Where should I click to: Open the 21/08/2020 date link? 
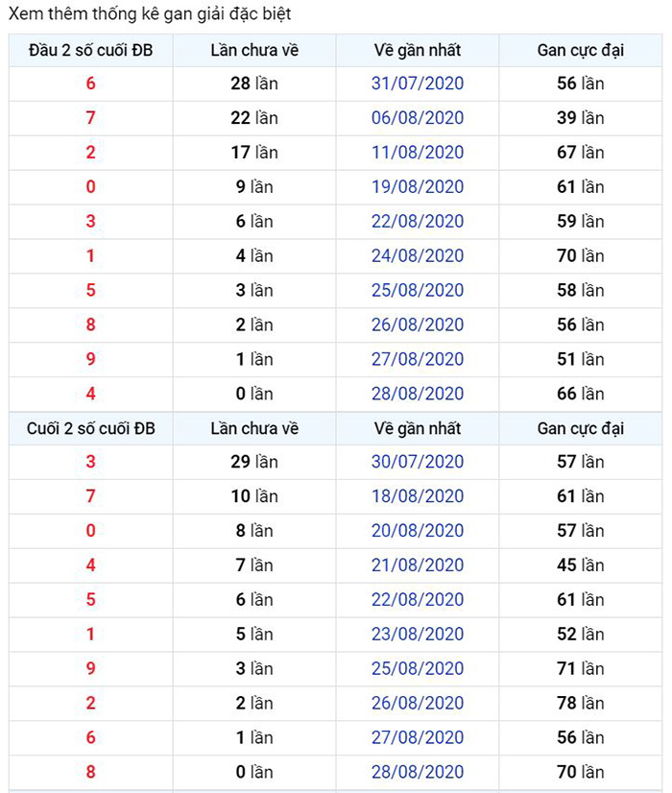tap(418, 565)
